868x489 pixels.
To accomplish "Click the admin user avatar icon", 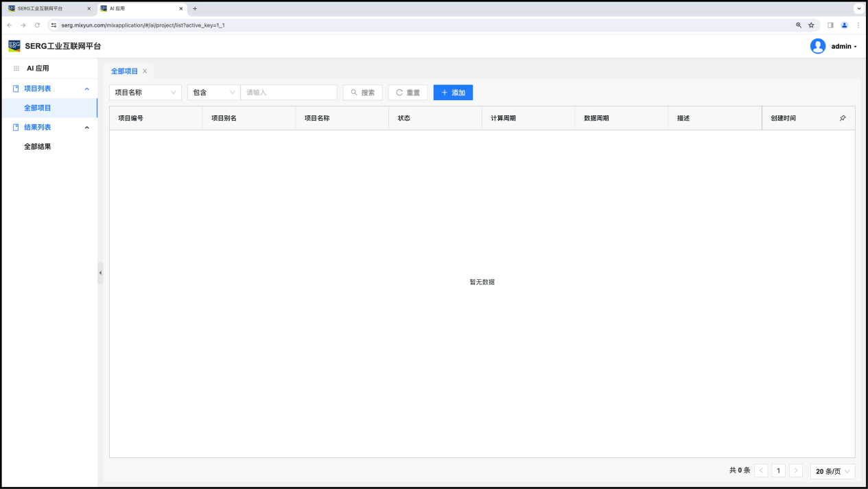I will point(817,46).
